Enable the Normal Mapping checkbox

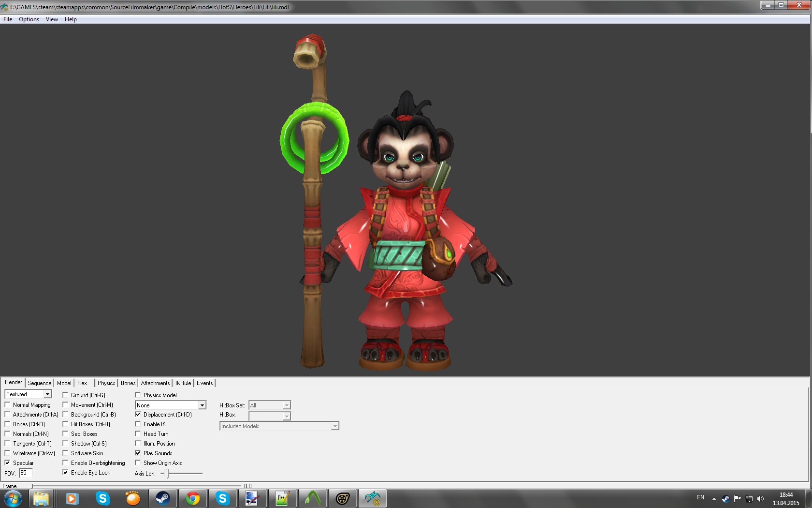tap(7, 405)
